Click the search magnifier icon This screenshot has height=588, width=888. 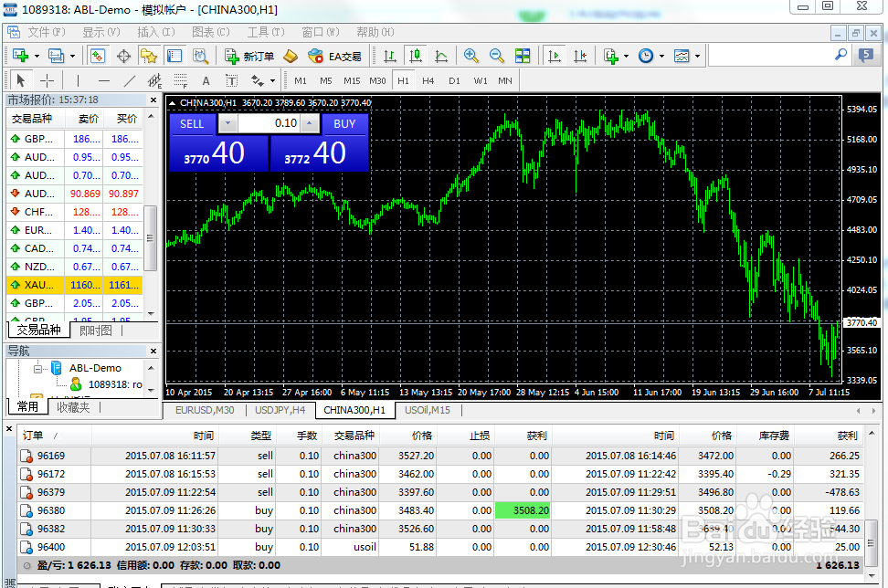[x=841, y=55]
